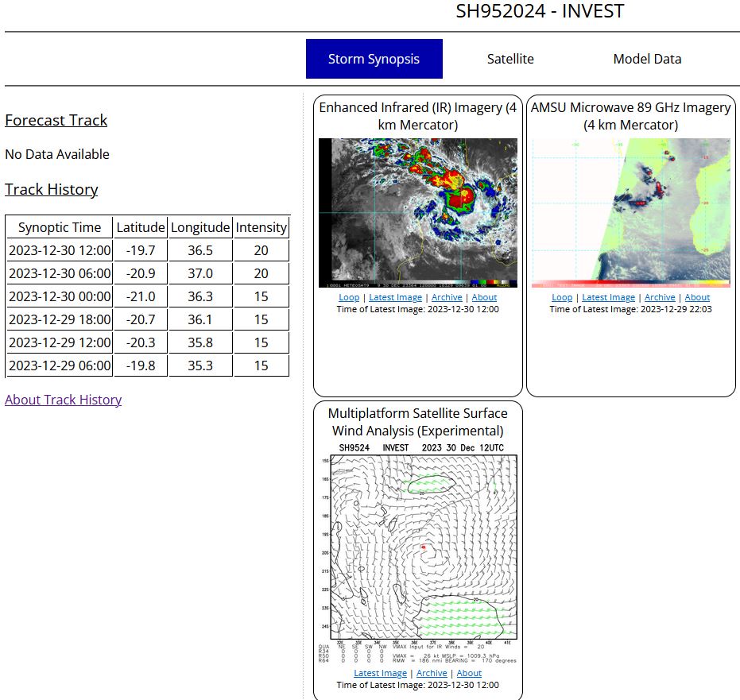Open the Enhanced Infrared imagery thumbnail
The height and width of the screenshot is (700, 740).
(x=417, y=213)
